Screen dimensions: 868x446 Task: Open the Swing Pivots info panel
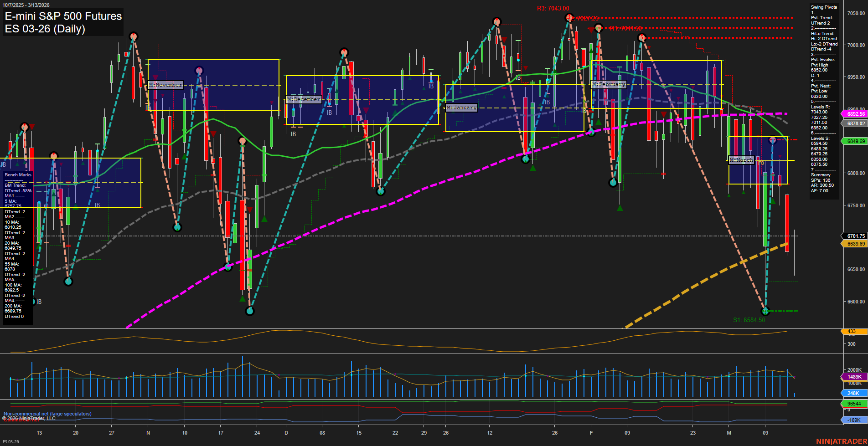coord(823,7)
